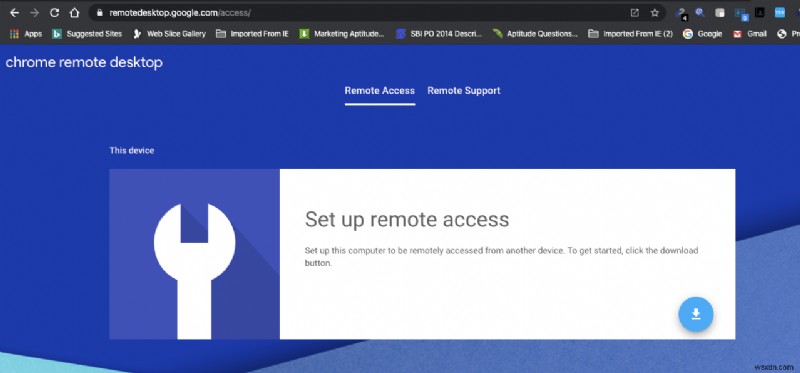
Task: Click the open-in-app icon in address bar
Action: pos(634,13)
